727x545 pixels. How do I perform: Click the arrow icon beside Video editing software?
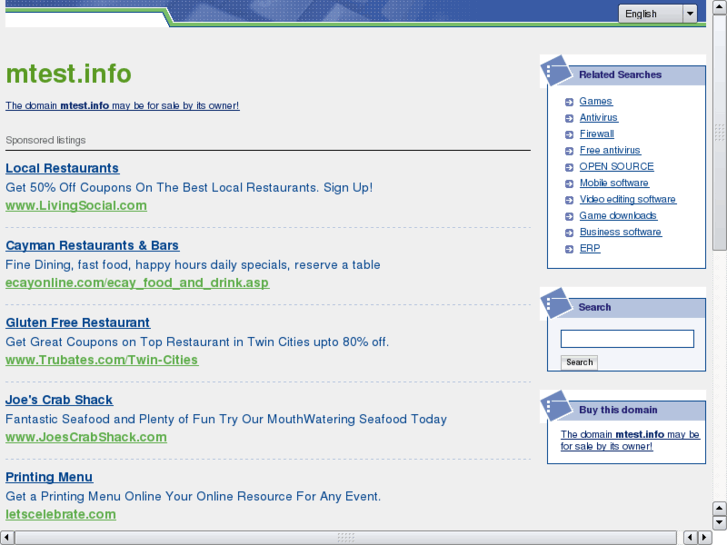point(569,200)
